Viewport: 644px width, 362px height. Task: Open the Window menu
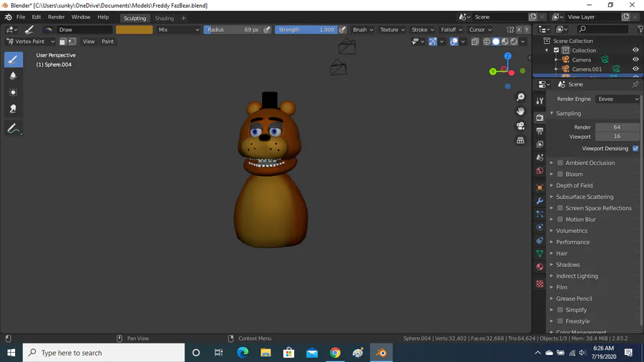tap(81, 17)
